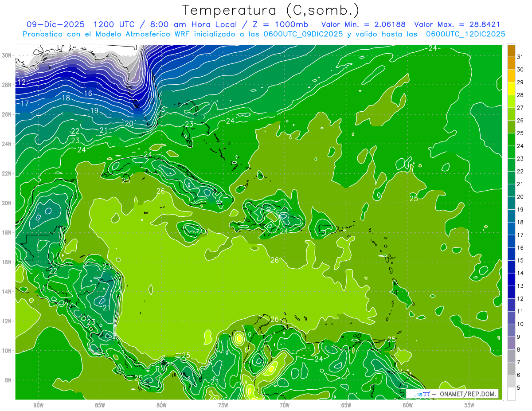Click the '55W' longitude axis label
Image resolution: width=532 pixels, height=411 pixels.
click(469, 405)
